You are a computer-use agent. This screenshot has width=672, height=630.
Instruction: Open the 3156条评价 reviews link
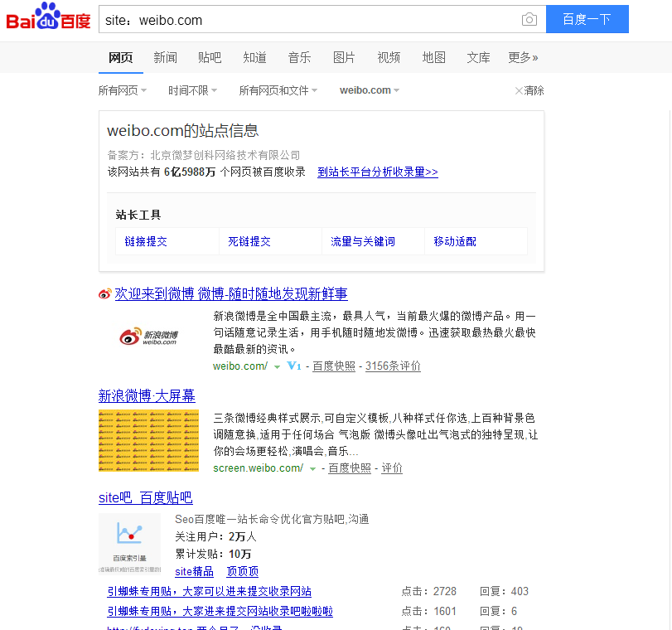[x=393, y=366]
